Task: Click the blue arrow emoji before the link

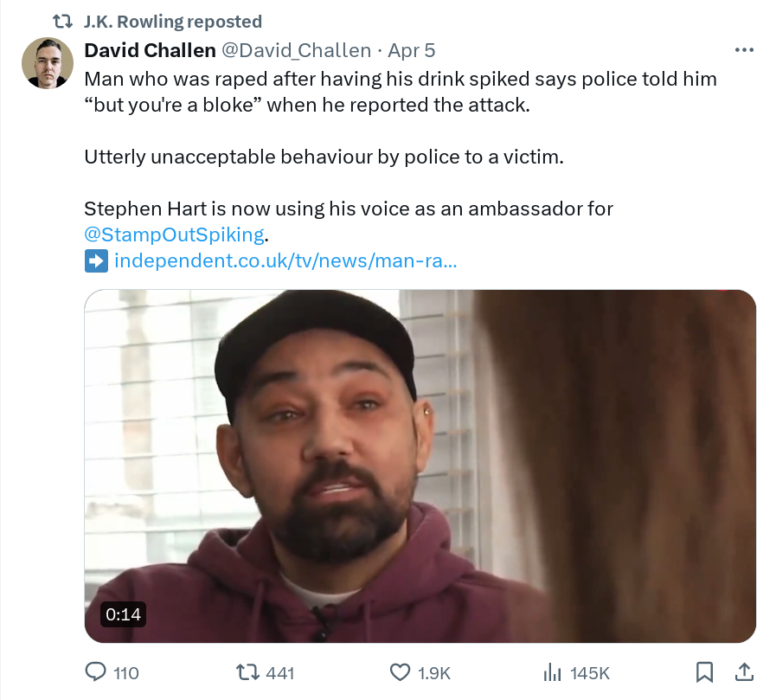Action: pos(96,261)
